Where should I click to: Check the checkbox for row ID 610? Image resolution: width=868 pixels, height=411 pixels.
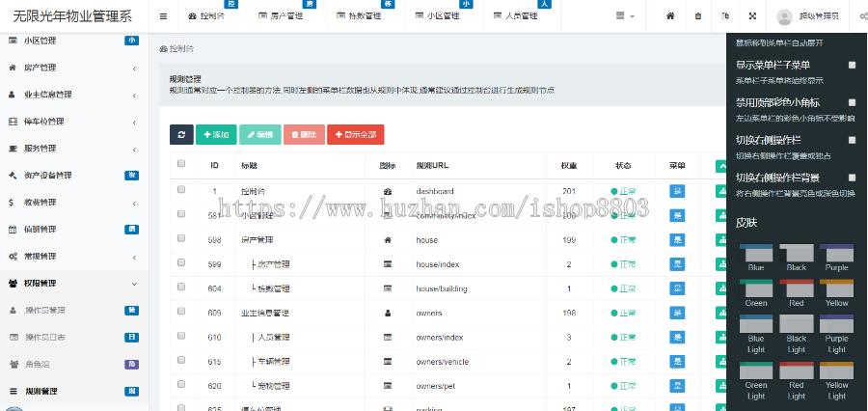[x=181, y=336]
